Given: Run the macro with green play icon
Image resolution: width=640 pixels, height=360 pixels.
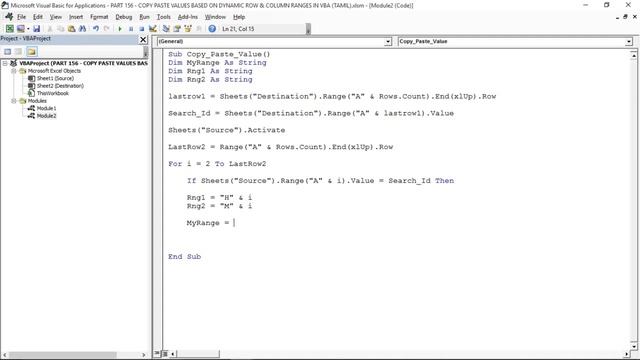Looking at the screenshot, I should point(120,29).
